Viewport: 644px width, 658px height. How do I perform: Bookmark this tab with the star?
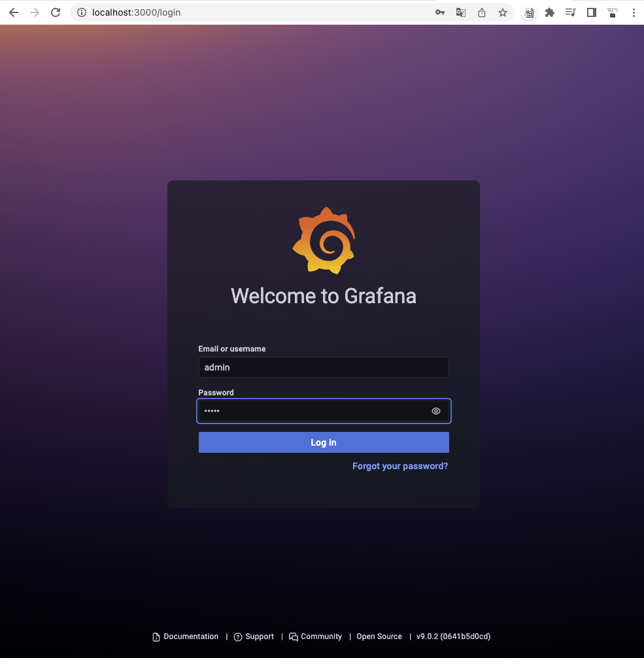pyautogui.click(x=503, y=12)
